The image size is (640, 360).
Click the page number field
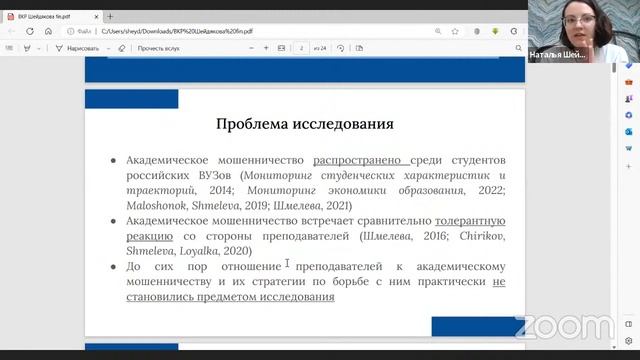[x=301, y=48]
